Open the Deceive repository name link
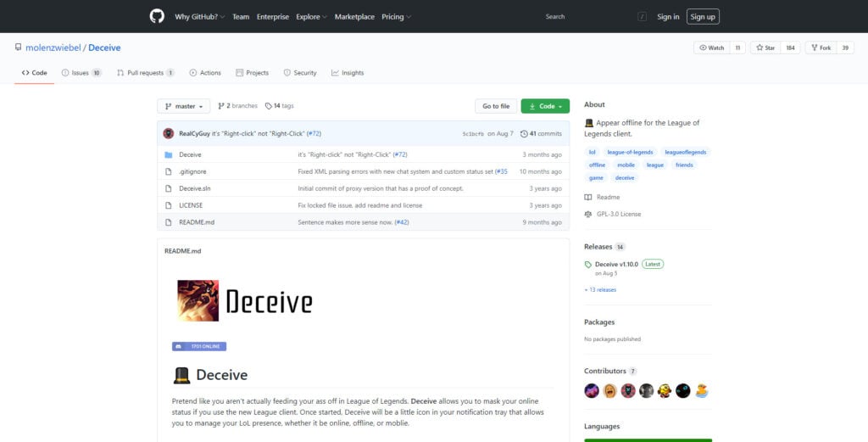The height and width of the screenshot is (442, 868). 104,48
